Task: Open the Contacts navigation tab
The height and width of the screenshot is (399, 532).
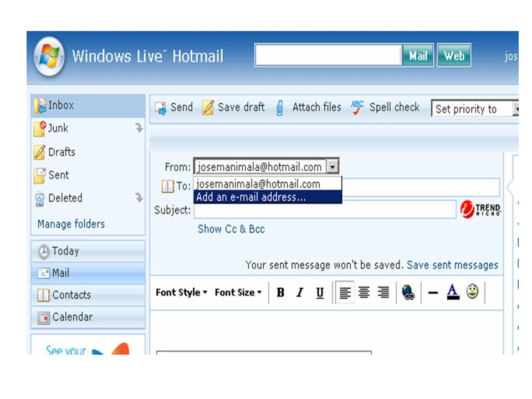Action: point(88,295)
